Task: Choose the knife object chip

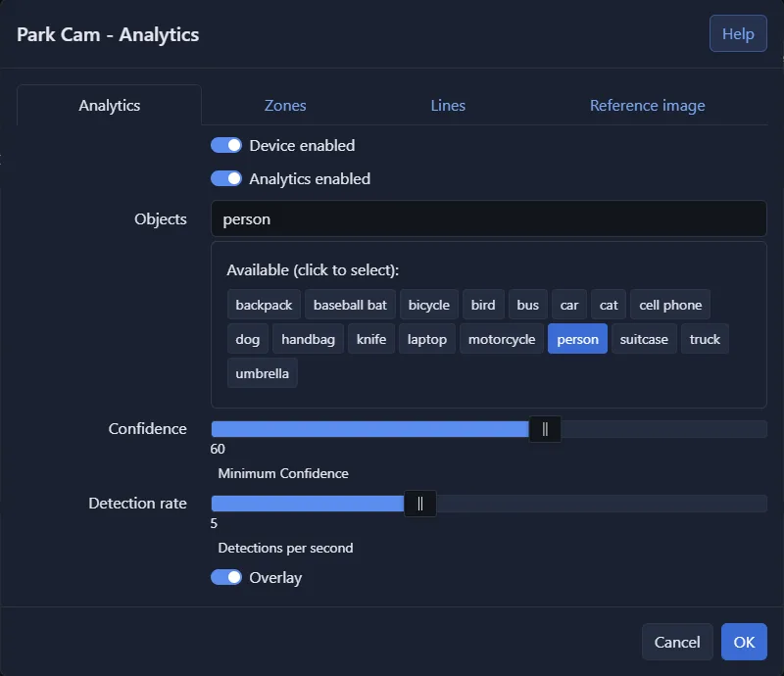Action: 371,339
